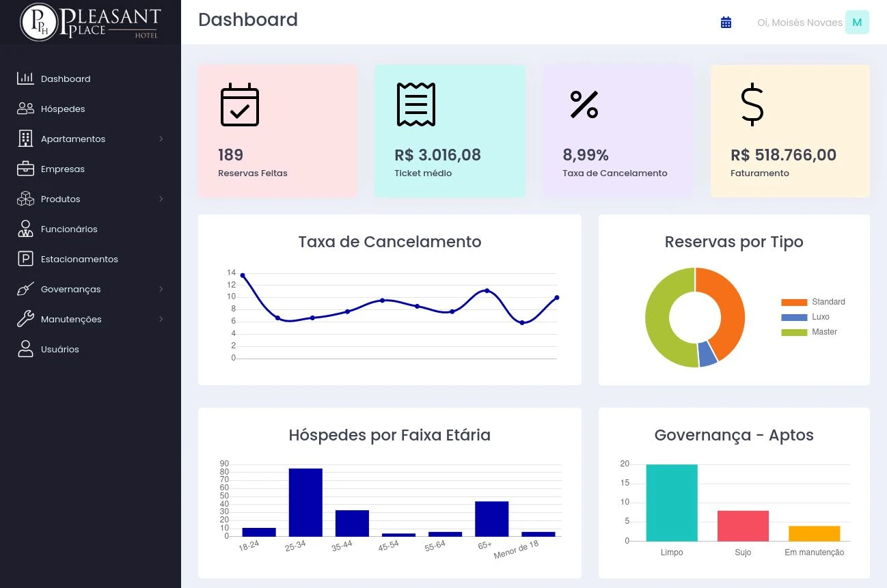This screenshot has height=588, width=887.
Task: Toggle Luxo series in the chart legend
Action: coord(806,317)
